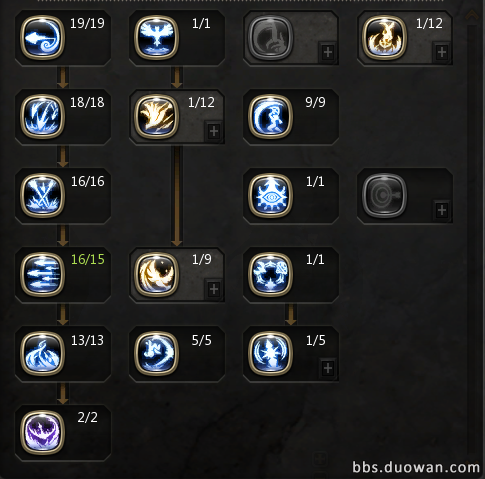Select the crossed arrows skill at 16/16
This screenshot has width=485, height=479.
pyautogui.click(x=42, y=196)
